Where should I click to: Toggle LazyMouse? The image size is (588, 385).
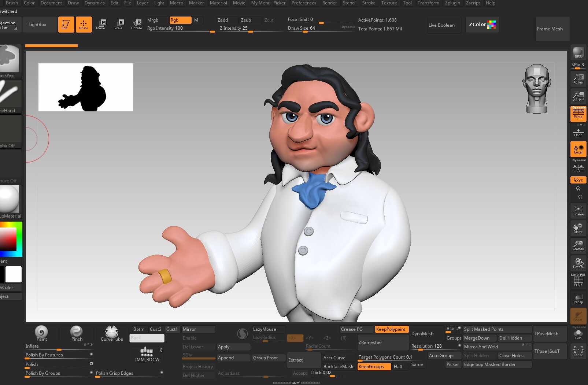pos(269,329)
